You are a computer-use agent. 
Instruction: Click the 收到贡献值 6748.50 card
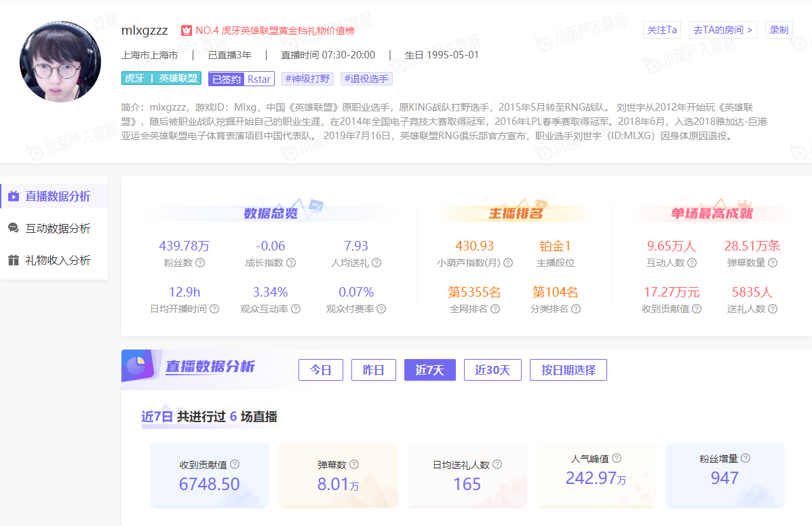pyautogui.click(x=209, y=474)
